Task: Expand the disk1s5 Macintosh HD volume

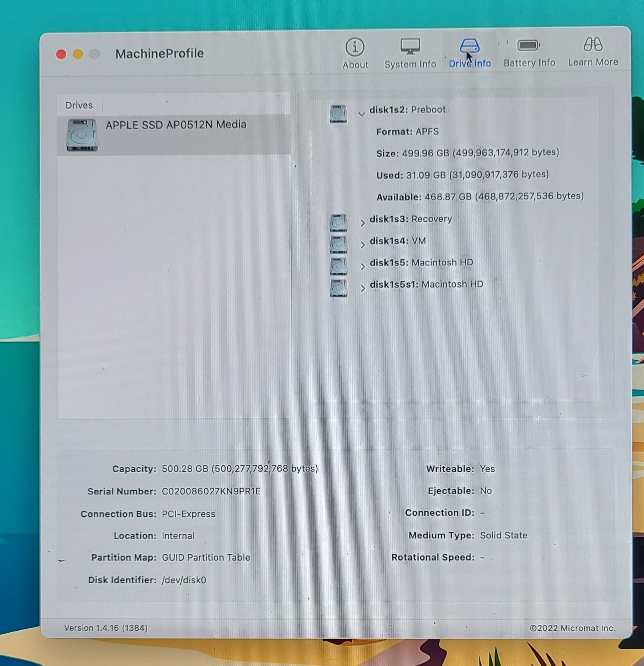Action: (x=363, y=267)
